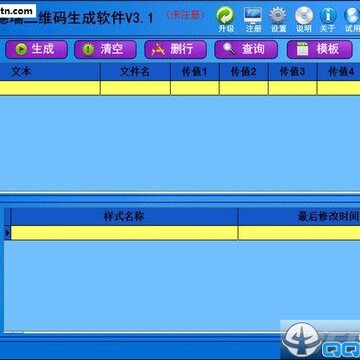Open 设置 settings gear icon
This screenshot has height=360, width=360.
pos(278,19)
